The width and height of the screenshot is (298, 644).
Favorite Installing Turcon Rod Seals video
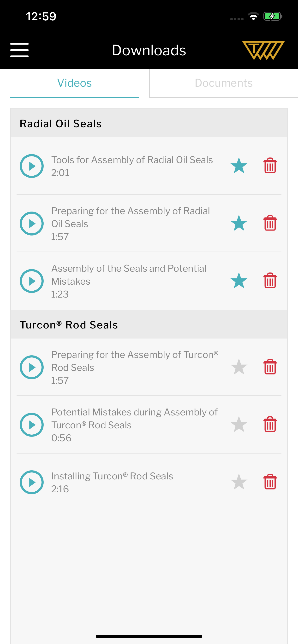[x=239, y=482]
